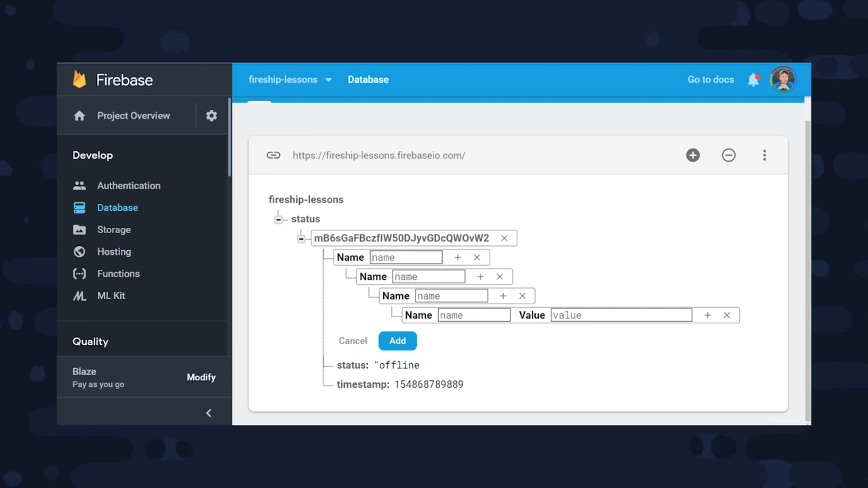Click Go to docs link

[711, 80]
